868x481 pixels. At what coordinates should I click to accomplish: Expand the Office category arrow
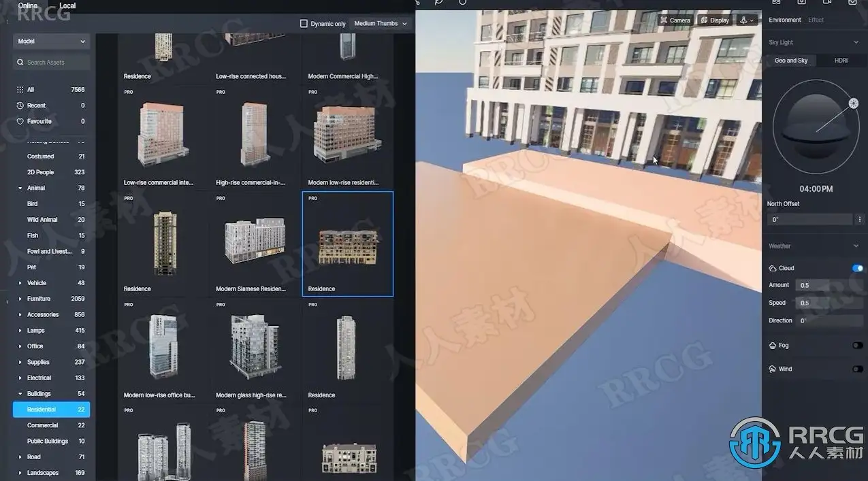20,346
